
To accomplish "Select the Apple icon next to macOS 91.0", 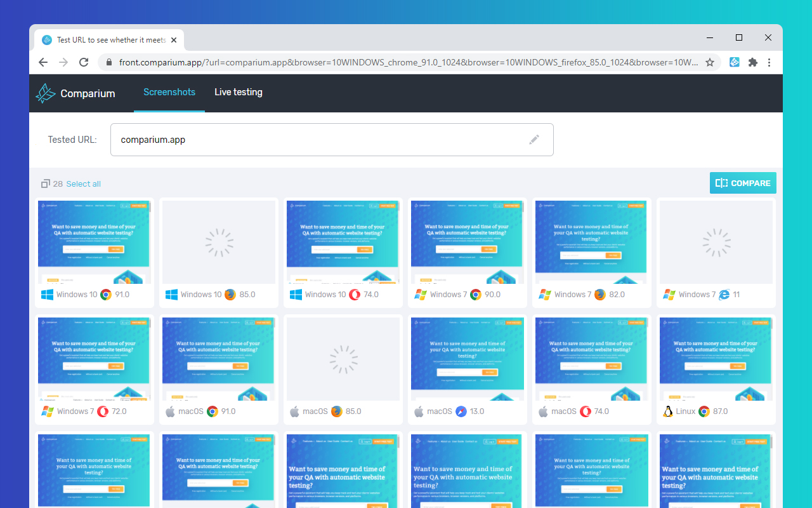I will tap(170, 411).
